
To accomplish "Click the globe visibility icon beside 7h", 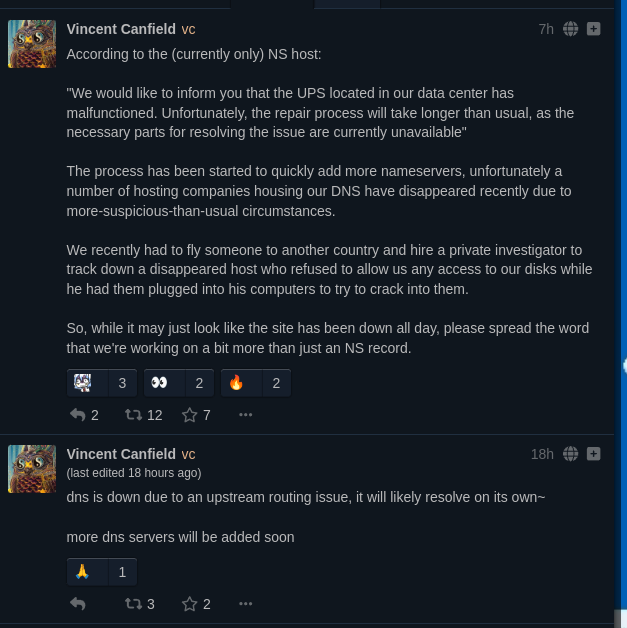I will click(571, 29).
